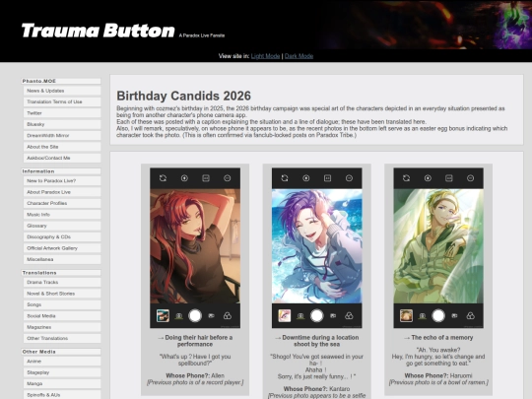
Task: Open About the Site page
Action: coord(62,147)
